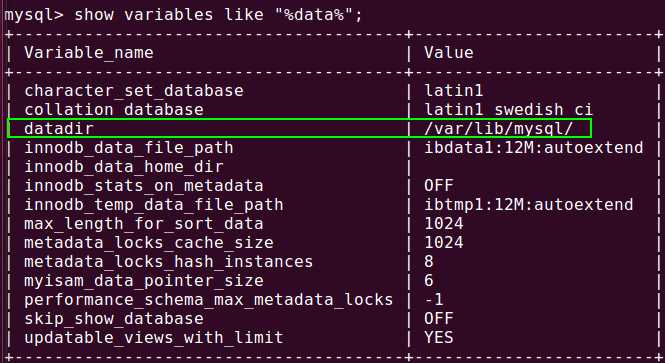Click metadata_locks_hash_instances value 8
Image resolution: width=665 pixels, height=363 pixels.
coord(429,262)
